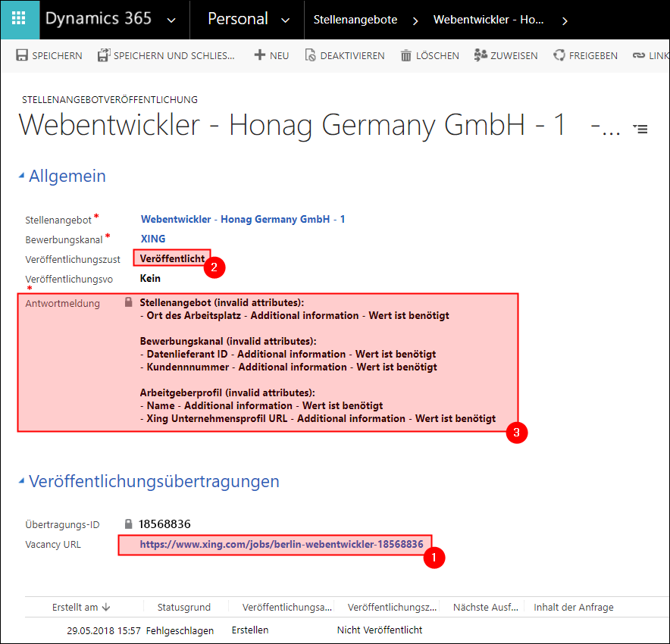Click the Bewerbungskanal field label
Viewport: 670px width, 644px height.
(x=64, y=239)
